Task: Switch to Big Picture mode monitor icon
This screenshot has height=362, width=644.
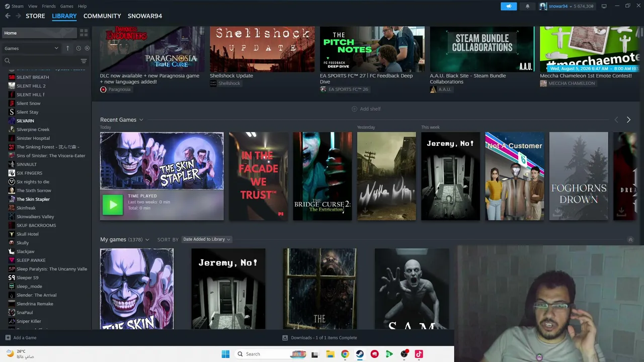Action: point(604,6)
